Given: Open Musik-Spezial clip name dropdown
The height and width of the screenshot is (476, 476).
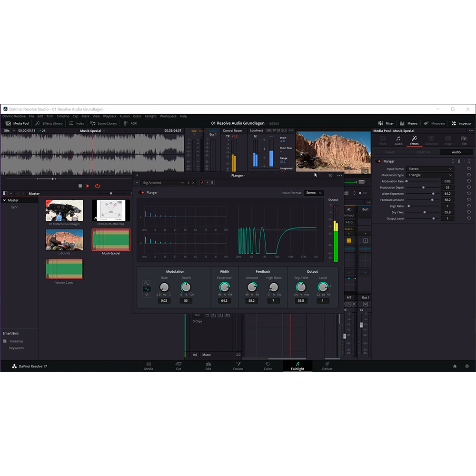Looking at the screenshot, I should (93, 130).
